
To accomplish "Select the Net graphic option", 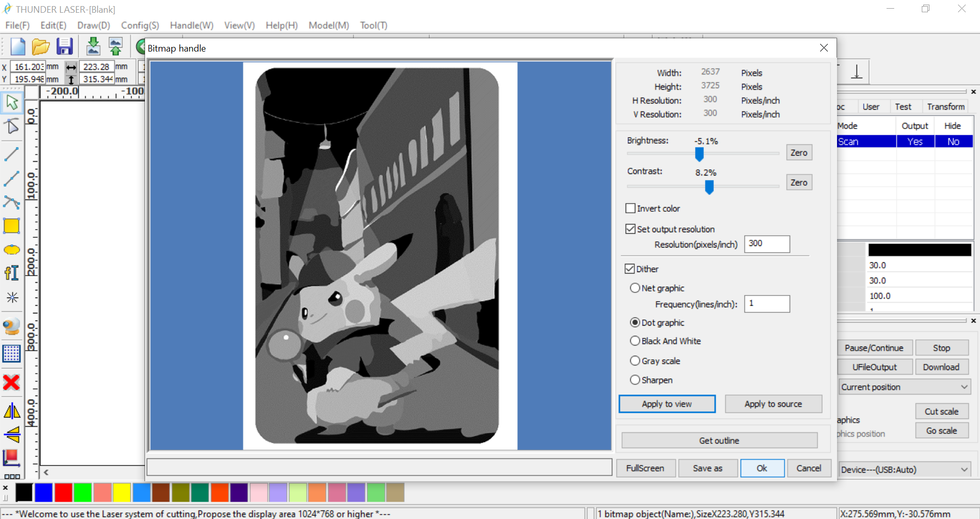I will pos(635,288).
